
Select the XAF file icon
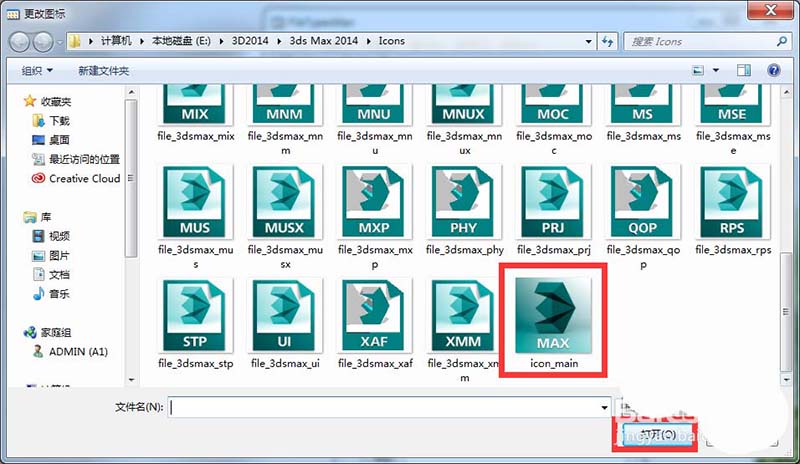coord(374,315)
